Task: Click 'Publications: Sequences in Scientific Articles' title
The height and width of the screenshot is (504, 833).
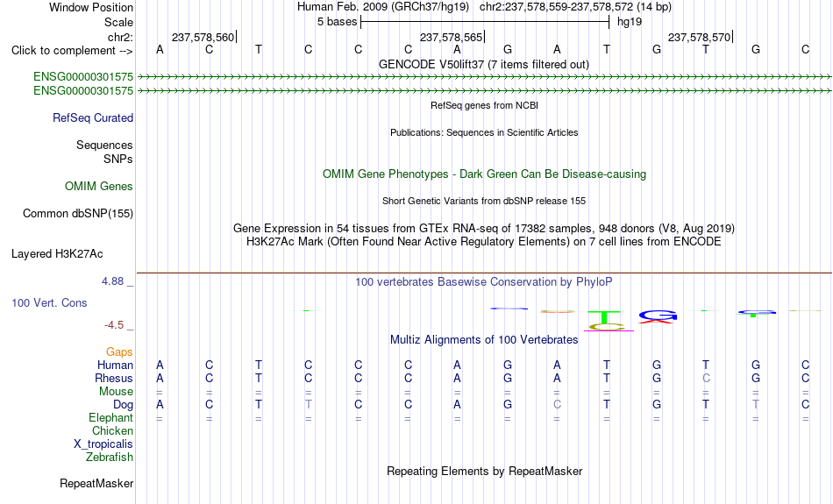Action: [x=484, y=132]
